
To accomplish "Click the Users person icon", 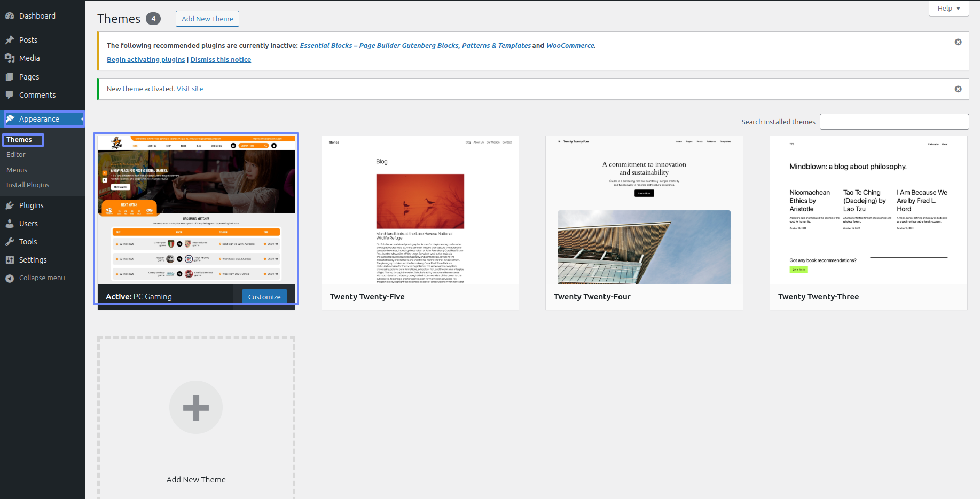I will pyautogui.click(x=10, y=224).
